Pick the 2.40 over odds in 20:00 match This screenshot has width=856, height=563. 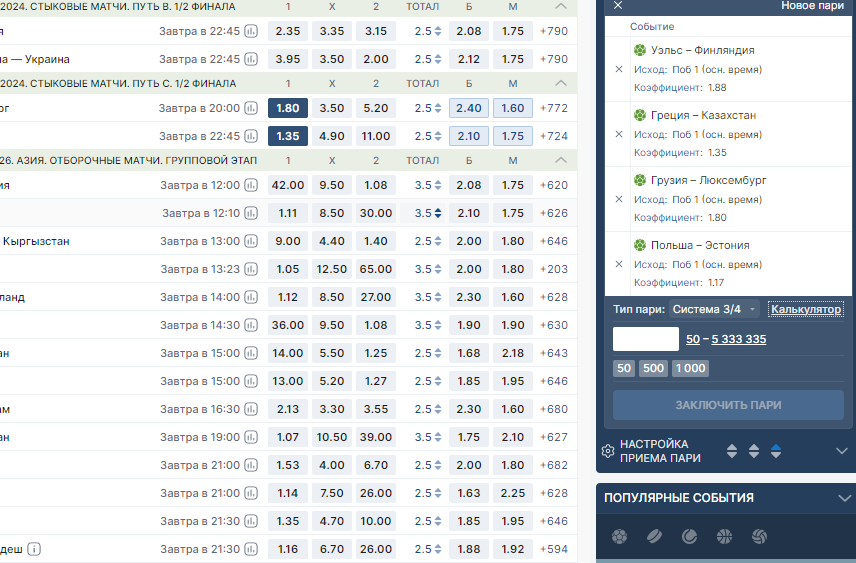[x=469, y=108]
